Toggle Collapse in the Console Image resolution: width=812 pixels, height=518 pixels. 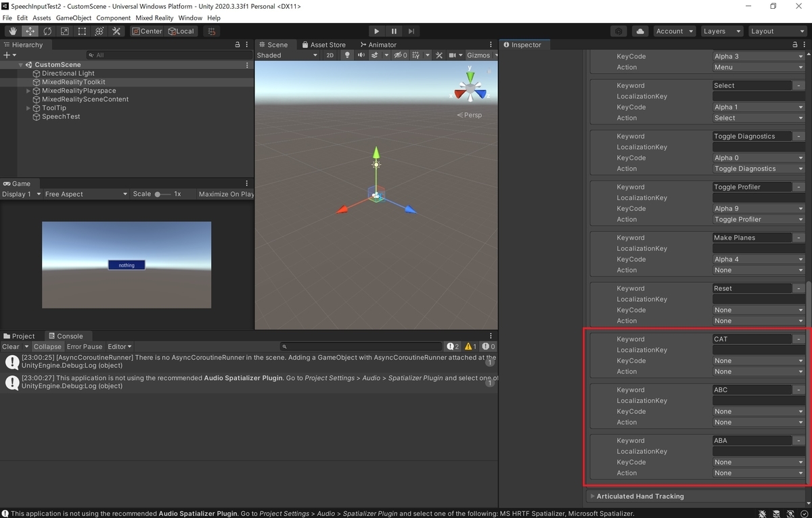[47, 346]
